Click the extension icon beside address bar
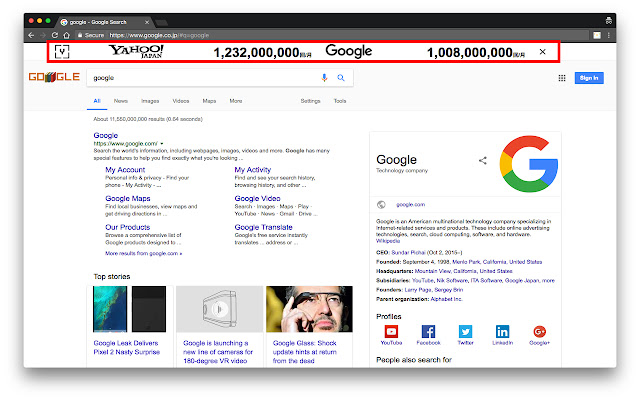The height and width of the screenshot is (400, 640). point(597,36)
